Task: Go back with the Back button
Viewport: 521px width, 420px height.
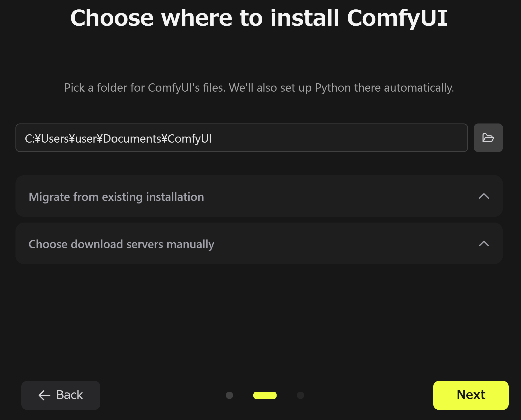Action: (x=61, y=395)
